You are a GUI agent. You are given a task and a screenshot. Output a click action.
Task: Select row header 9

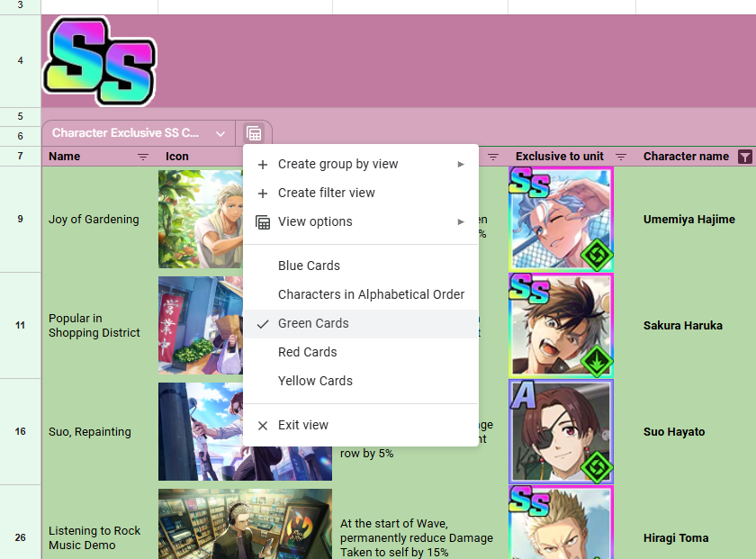click(20, 219)
